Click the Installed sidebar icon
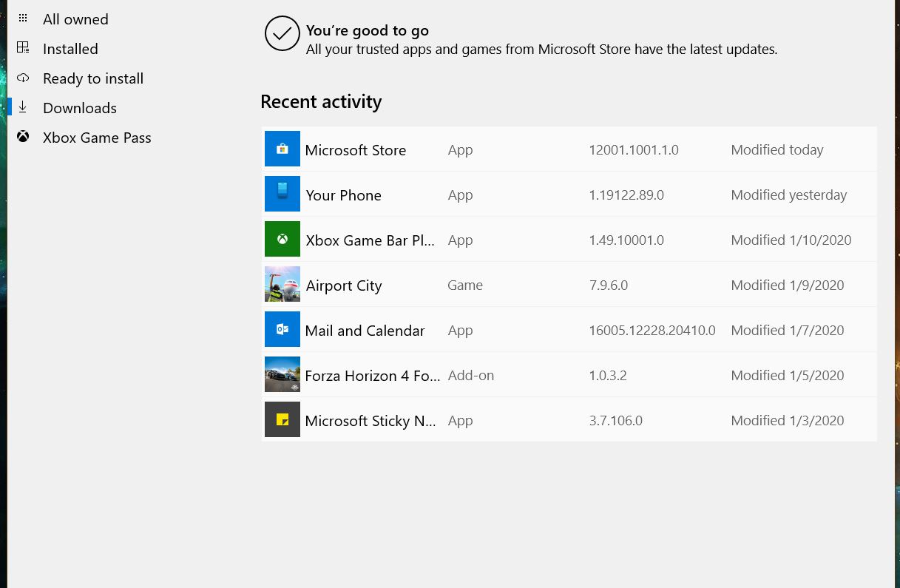Viewport: 900px width, 588px height. click(x=23, y=48)
